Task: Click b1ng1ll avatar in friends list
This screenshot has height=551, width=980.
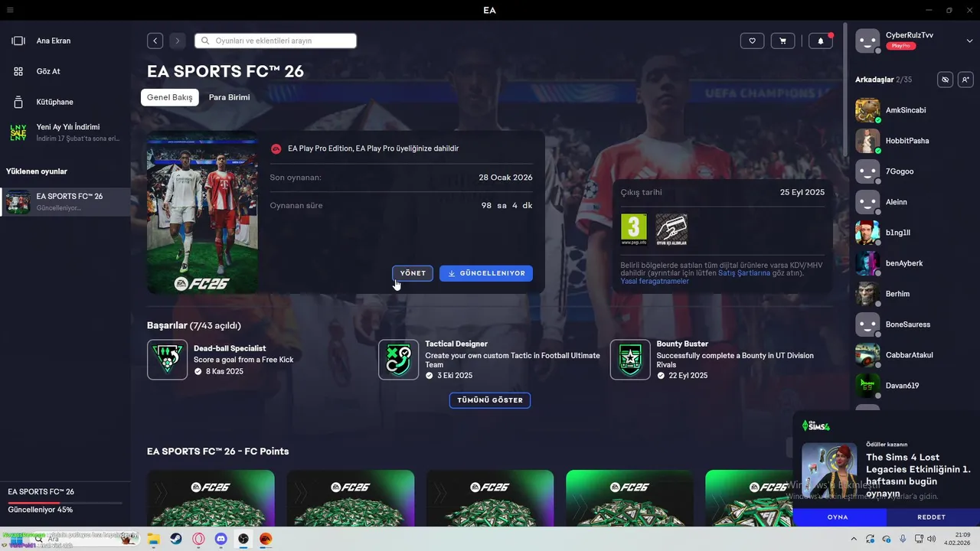Action: pos(867,233)
